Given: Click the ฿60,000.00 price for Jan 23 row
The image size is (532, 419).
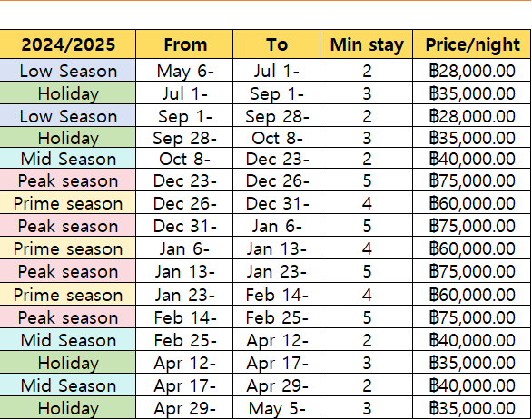Looking at the screenshot, I should point(471,294).
